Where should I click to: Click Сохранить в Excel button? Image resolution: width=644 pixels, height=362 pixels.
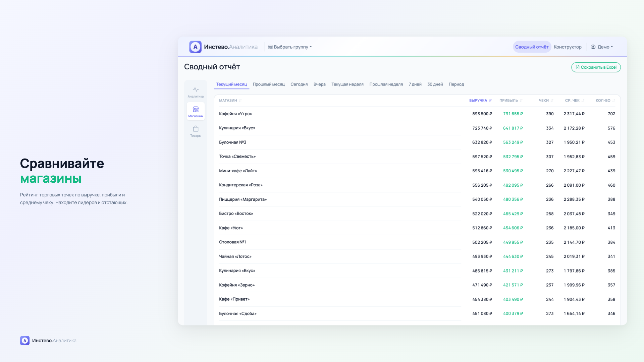[x=596, y=67]
